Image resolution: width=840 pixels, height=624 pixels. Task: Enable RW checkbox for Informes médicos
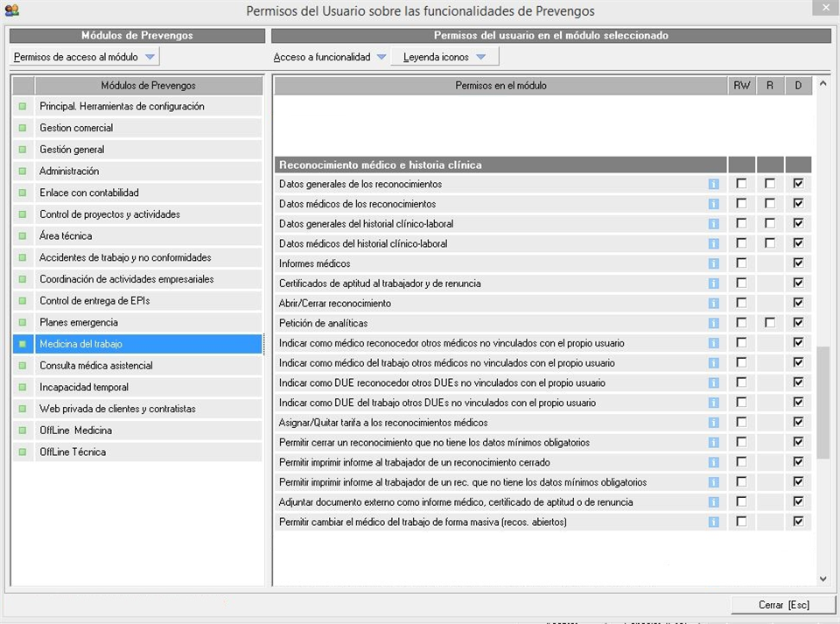click(741, 263)
